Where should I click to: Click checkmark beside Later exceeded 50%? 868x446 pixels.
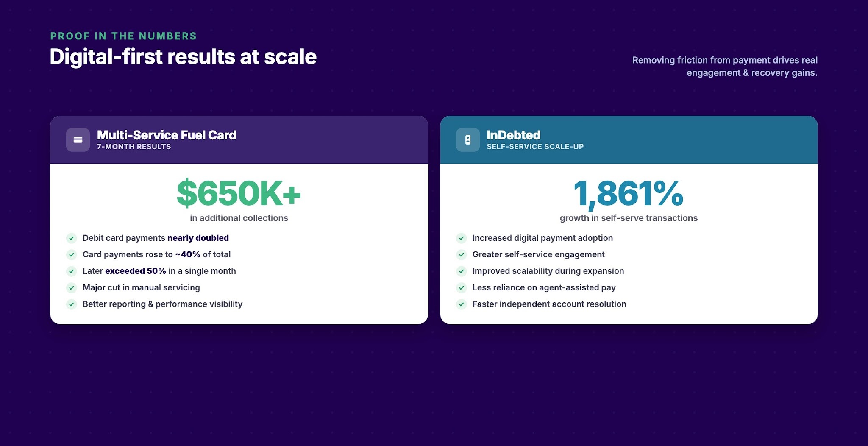(x=72, y=271)
